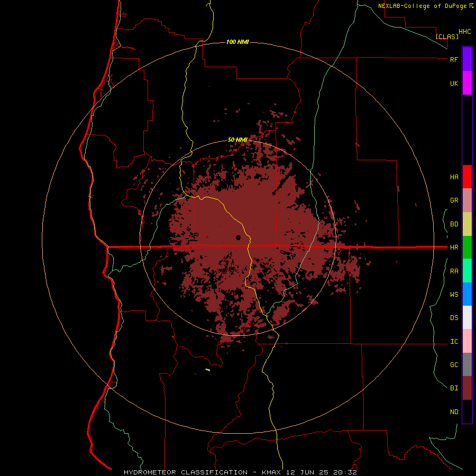Click the HHC product label
The image size is (476, 476).
pos(464,32)
